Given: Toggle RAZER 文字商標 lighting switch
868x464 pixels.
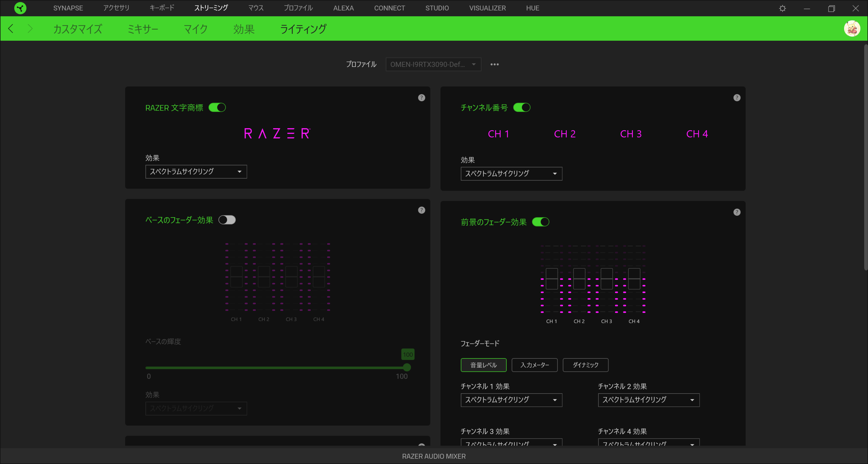Looking at the screenshot, I should pyautogui.click(x=217, y=107).
